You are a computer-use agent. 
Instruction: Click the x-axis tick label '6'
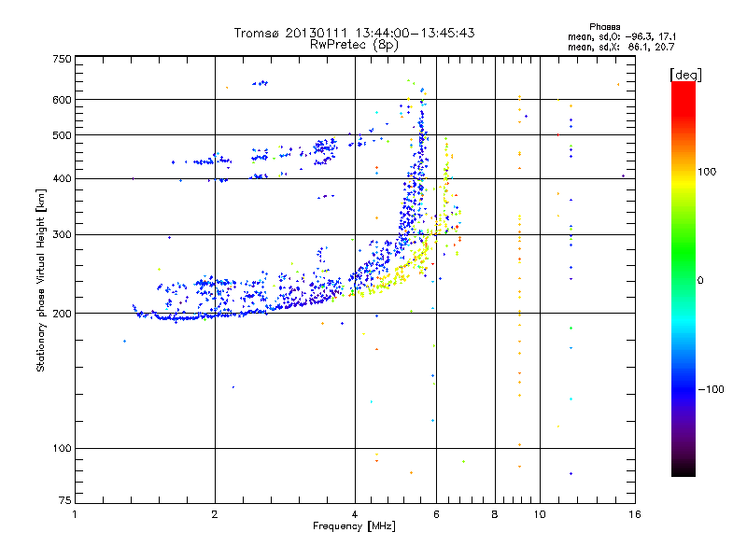pos(436,514)
